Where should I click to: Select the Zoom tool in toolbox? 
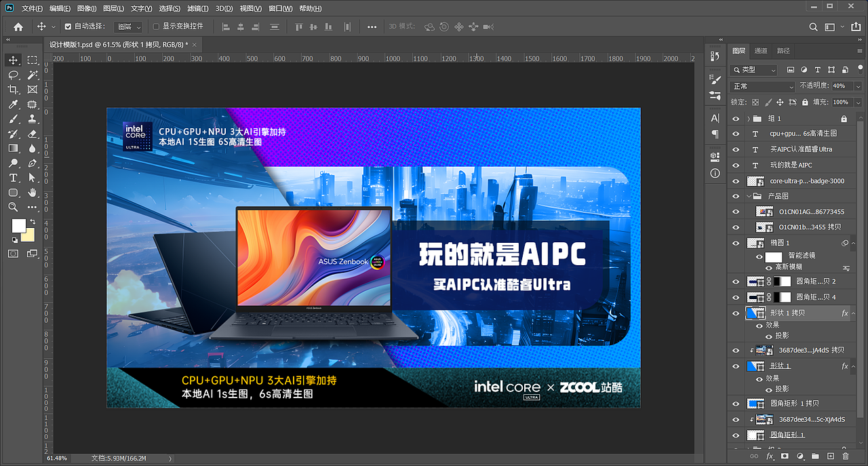pyautogui.click(x=13, y=207)
